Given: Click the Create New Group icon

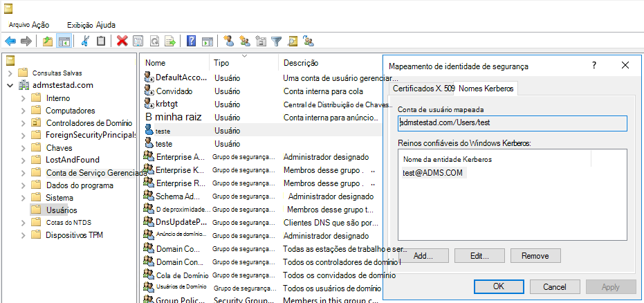Looking at the screenshot, I should click(x=245, y=41).
